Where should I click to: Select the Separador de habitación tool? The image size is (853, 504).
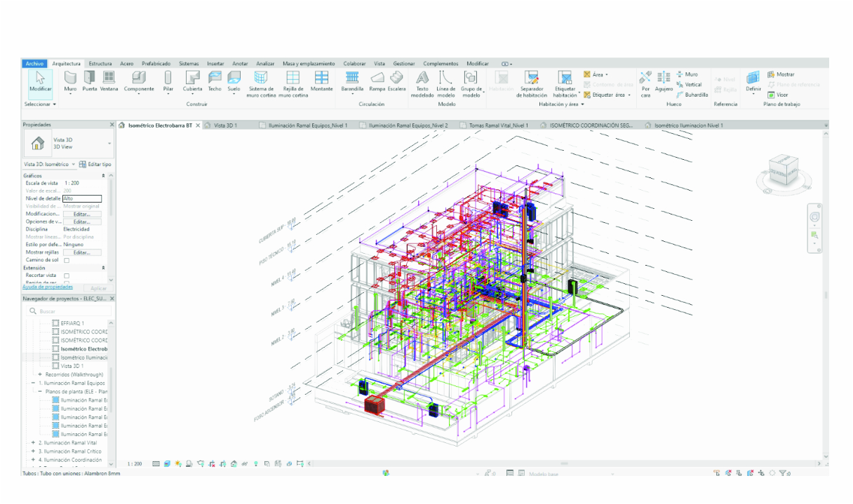pos(532,81)
